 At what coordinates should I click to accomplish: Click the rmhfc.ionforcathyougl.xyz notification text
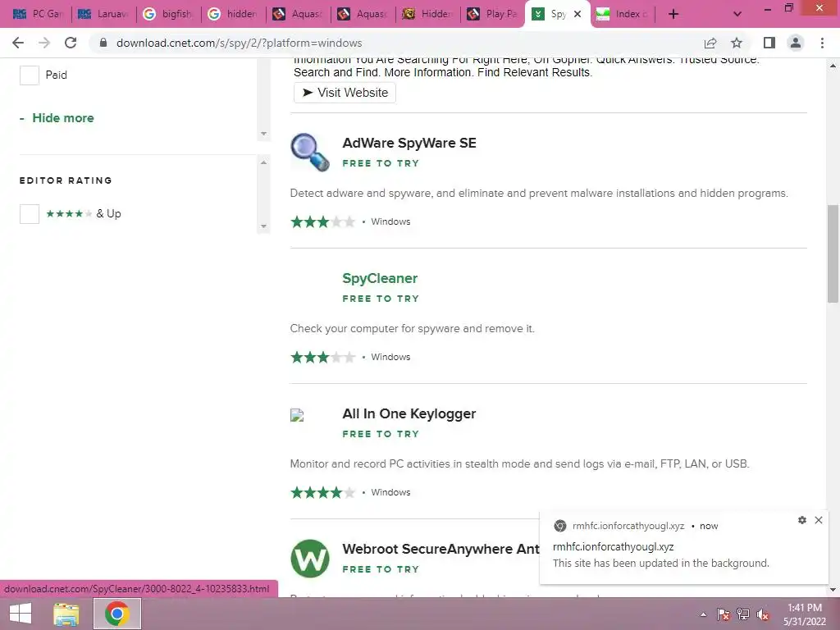614,547
